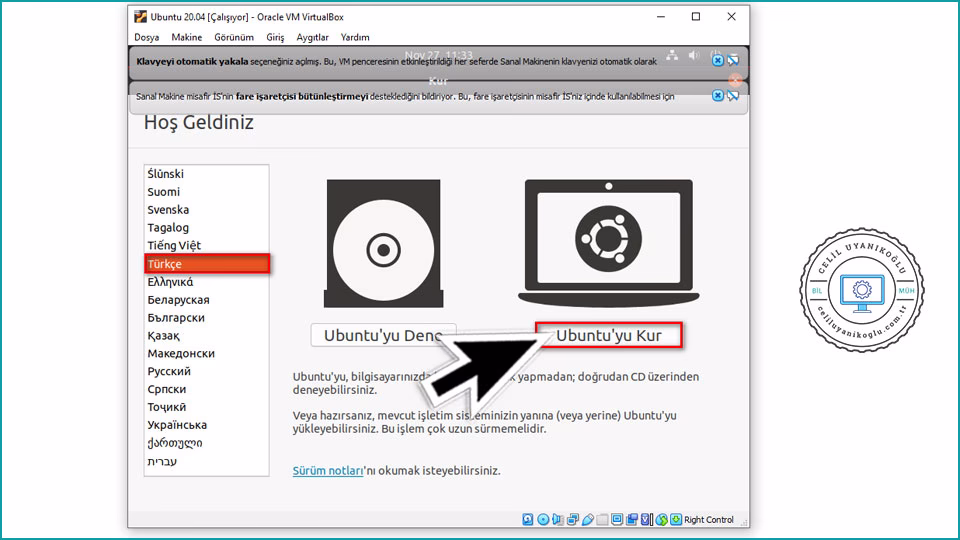This screenshot has height=540, width=960.
Task: Select Suomi in the language list
Action: pyautogui.click(x=206, y=192)
